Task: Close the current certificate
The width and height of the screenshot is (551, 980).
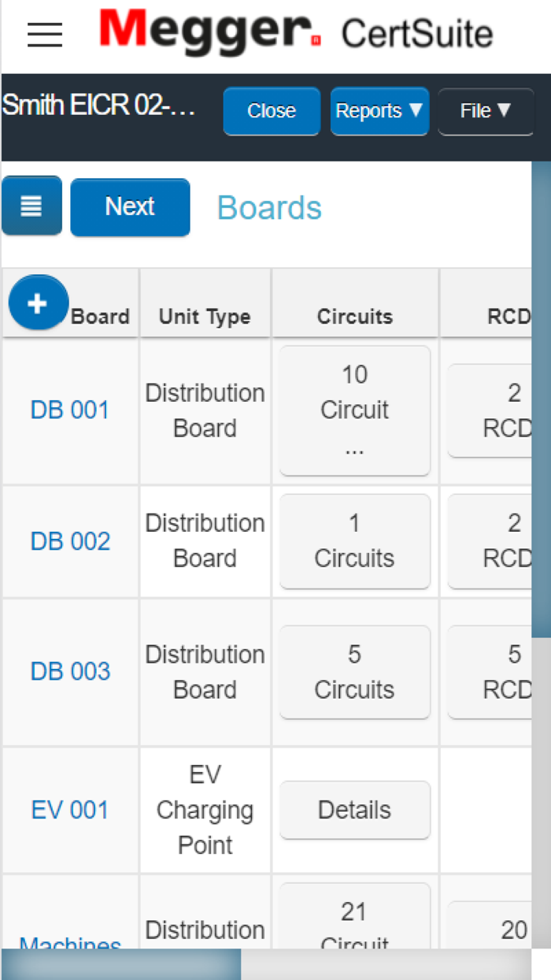Action: click(x=271, y=110)
